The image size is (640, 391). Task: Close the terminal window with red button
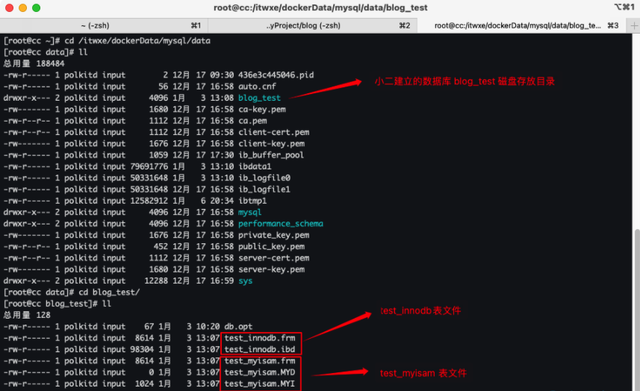[9, 8]
